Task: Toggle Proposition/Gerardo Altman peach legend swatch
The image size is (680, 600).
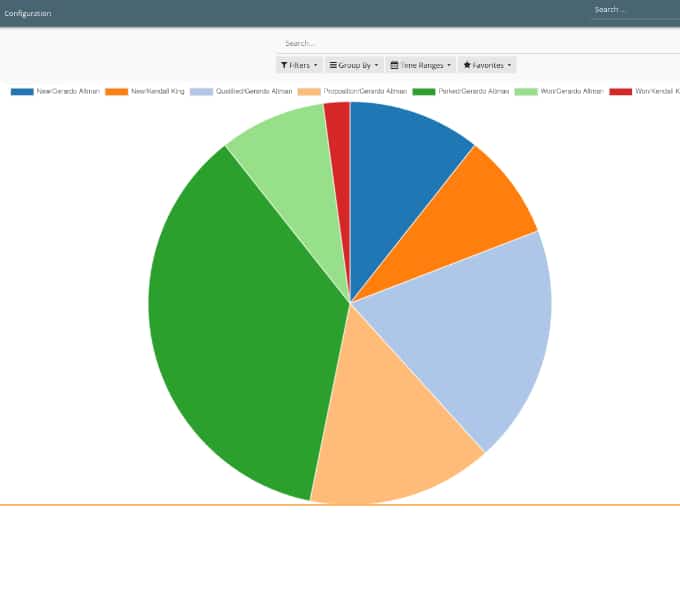Action: (x=309, y=91)
